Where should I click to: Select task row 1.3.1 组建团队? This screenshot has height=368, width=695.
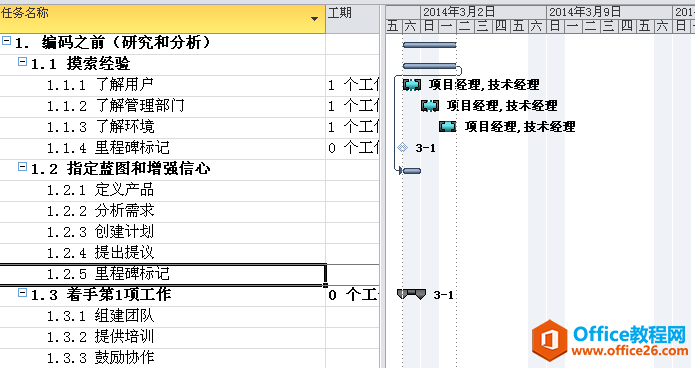point(163,316)
